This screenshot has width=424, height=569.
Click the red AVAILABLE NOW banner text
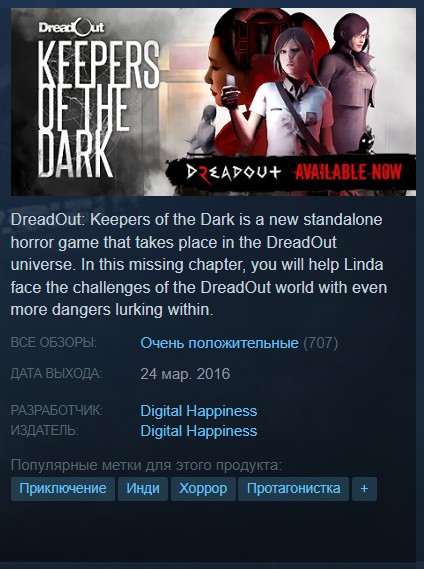348,171
